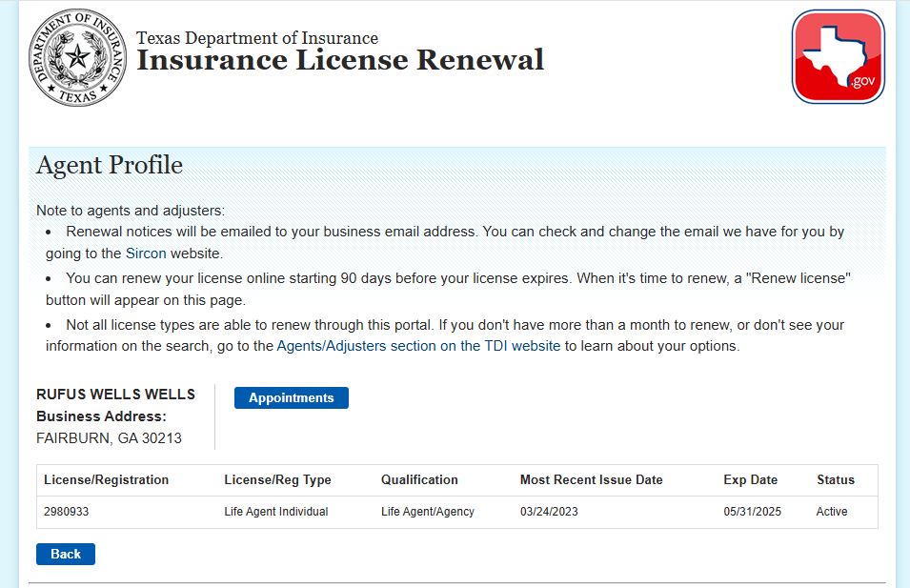This screenshot has width=910, height=588.
Task: Click the Exp Date column header
Action: click(x=750, y=480)
